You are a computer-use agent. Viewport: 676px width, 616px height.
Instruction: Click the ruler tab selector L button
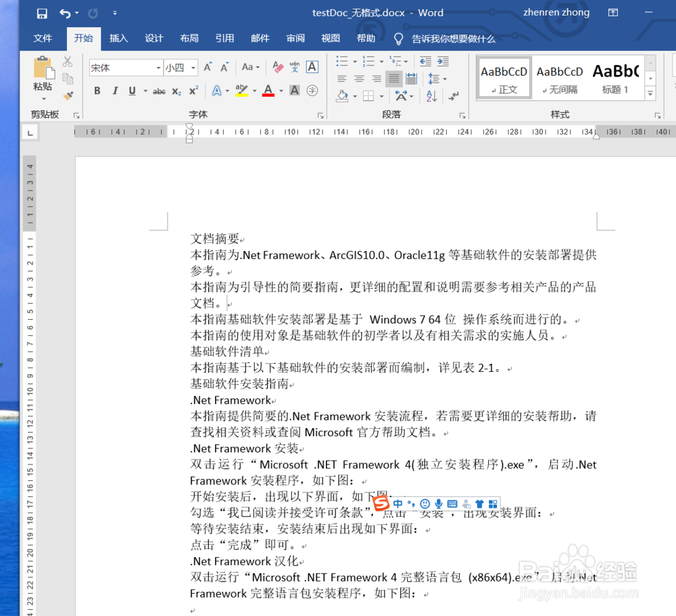[30, 133]
